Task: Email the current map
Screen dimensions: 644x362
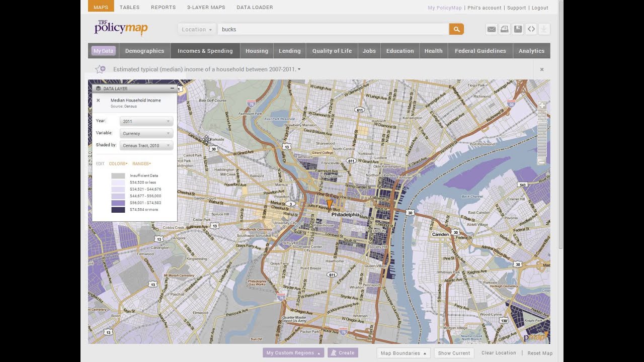Action: 492,29
